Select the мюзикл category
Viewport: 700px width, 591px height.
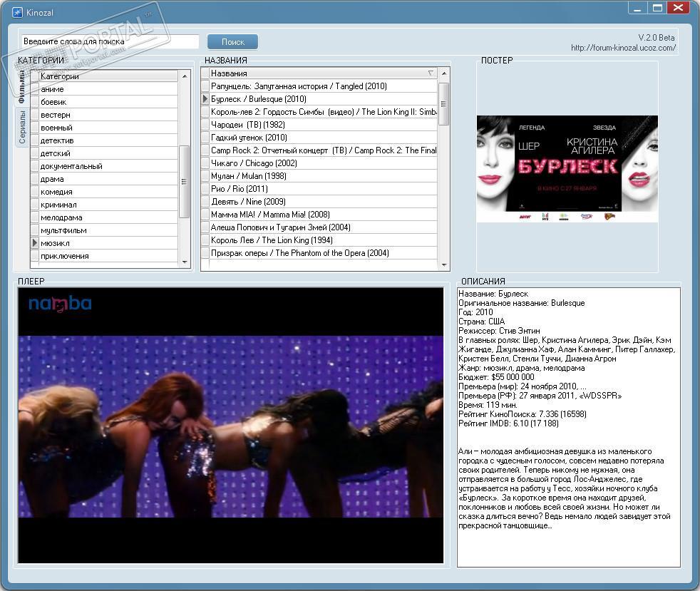click(108, 243)
